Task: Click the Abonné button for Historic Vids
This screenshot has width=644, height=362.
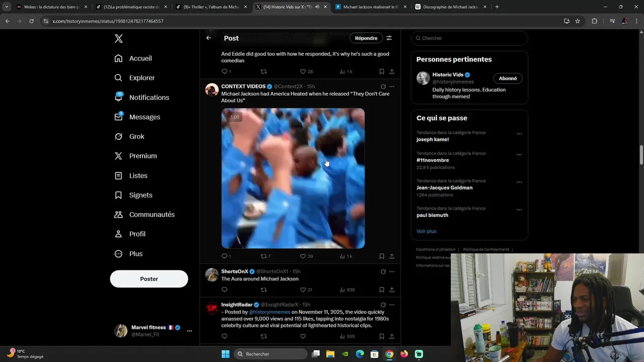Action: pyautogui.click(x=508, y=78)
